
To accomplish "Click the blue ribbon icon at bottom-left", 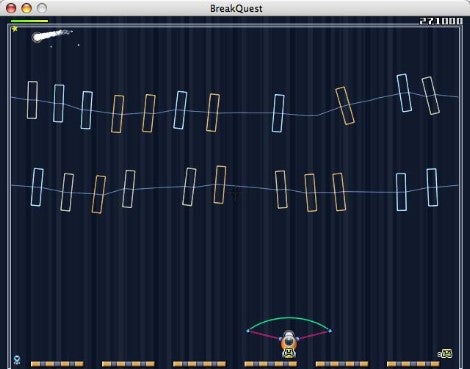I will pos(17,360).
